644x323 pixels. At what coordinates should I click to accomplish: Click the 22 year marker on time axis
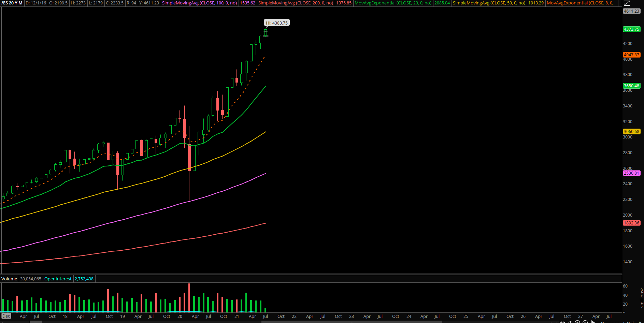pos(294,317)
